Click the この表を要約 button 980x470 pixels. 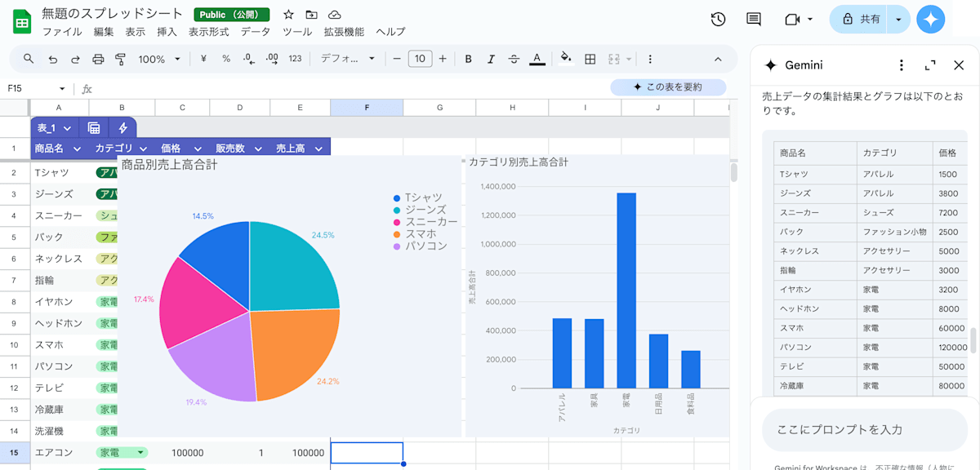click(668, 87)
